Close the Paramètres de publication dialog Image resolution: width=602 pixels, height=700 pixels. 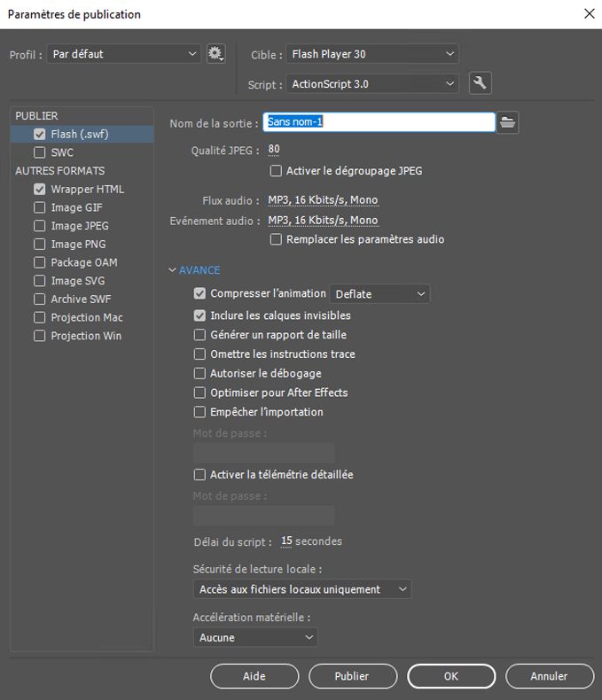coord(589,13)
